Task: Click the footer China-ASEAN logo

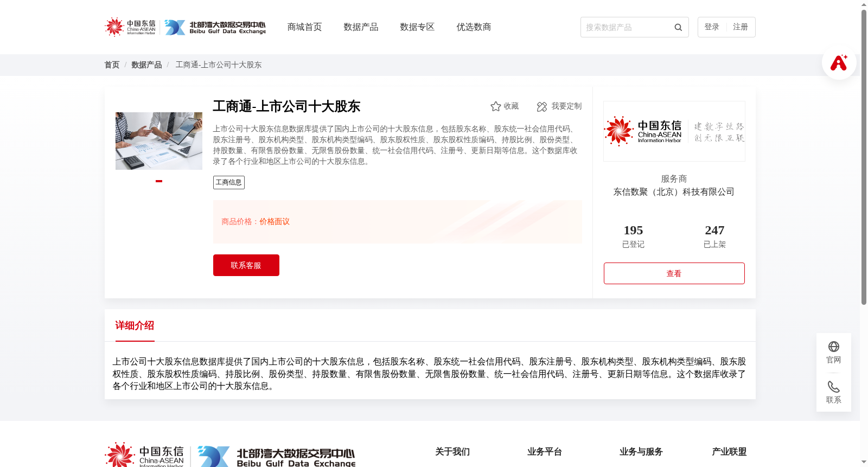Action: tap(144, 456)
